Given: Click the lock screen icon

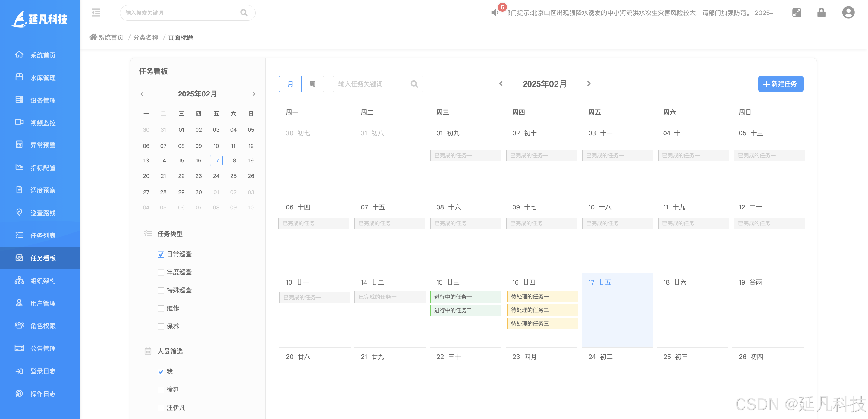Looking at the screenshot, I should [x=821, y=13].
